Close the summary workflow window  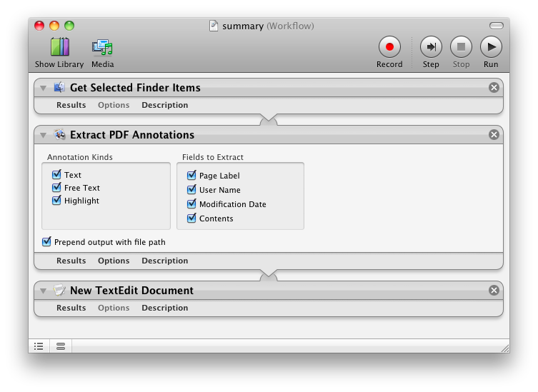[39, 26]
